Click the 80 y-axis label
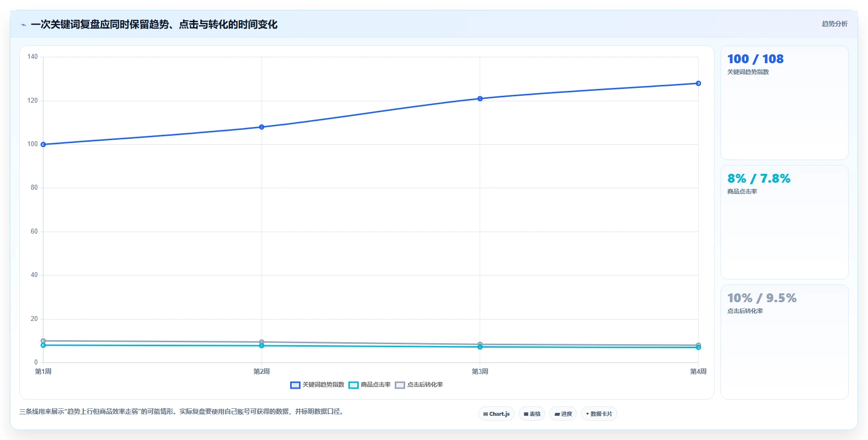This screenshot has width=868, height=440. point(34,188)
